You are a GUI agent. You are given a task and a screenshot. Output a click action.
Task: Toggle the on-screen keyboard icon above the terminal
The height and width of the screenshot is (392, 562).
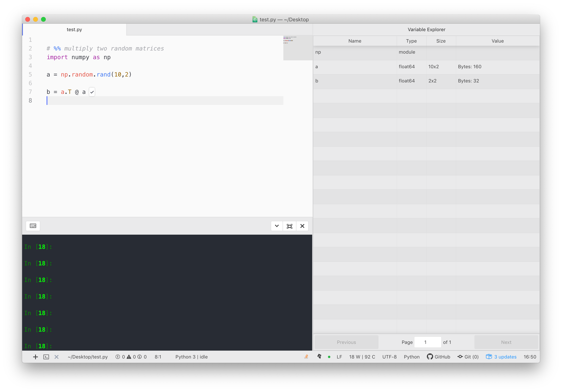33,226
